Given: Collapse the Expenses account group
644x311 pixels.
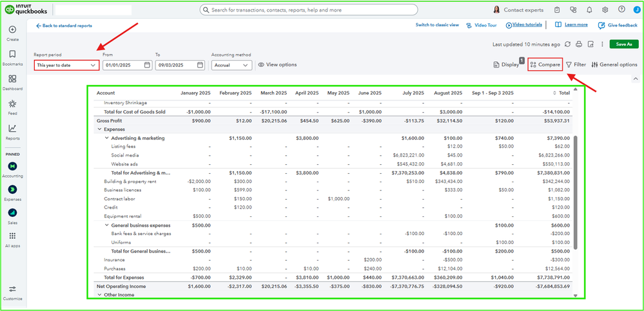Looking at the screenshot, I should click(99, 129).
